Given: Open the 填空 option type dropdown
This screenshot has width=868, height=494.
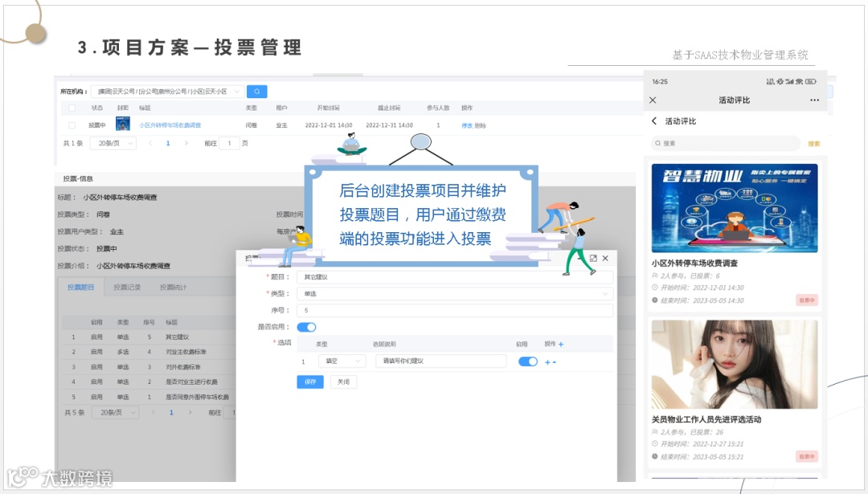Looking at the screenshot, I should [342, 361].
